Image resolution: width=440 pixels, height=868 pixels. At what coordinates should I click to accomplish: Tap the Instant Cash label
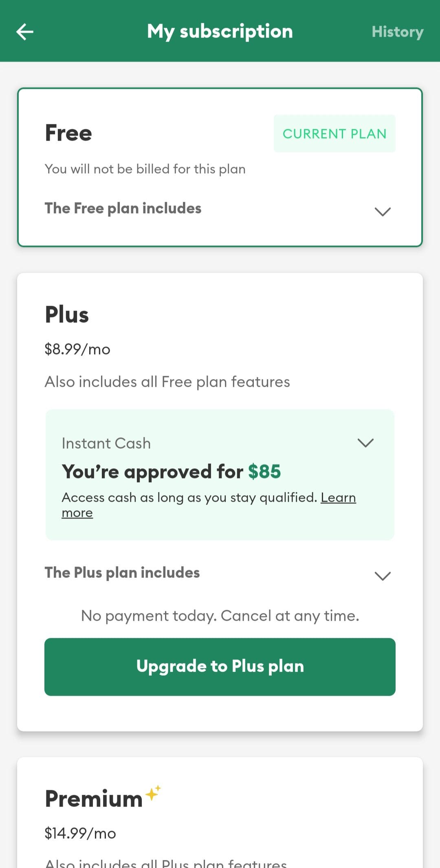[106, 443]
